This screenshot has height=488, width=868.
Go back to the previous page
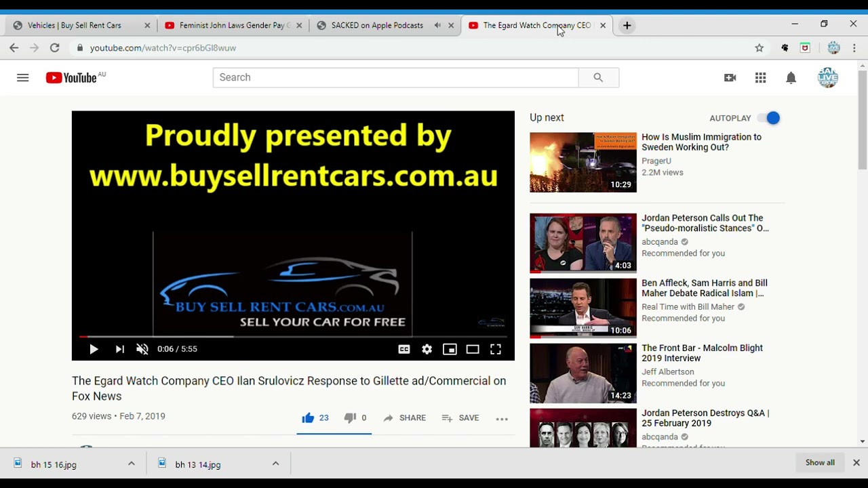14,48
